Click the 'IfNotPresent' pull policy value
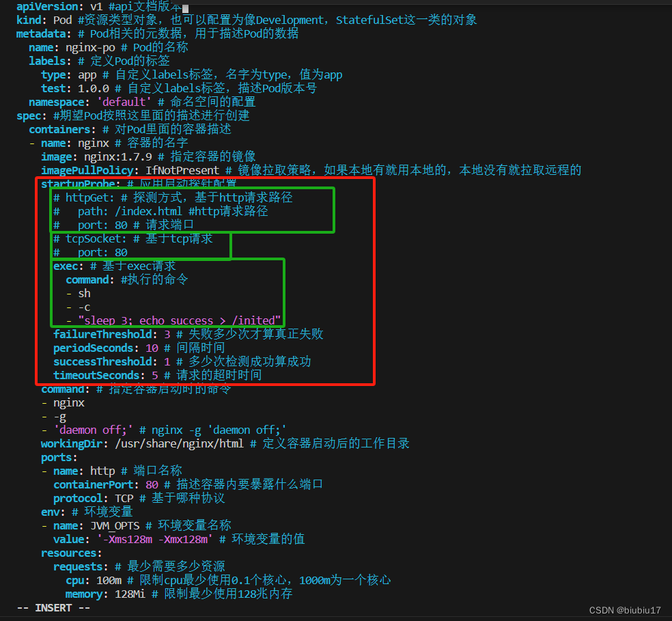The height and width of the screenshot is (621, 672). click(x=182, y=171)
